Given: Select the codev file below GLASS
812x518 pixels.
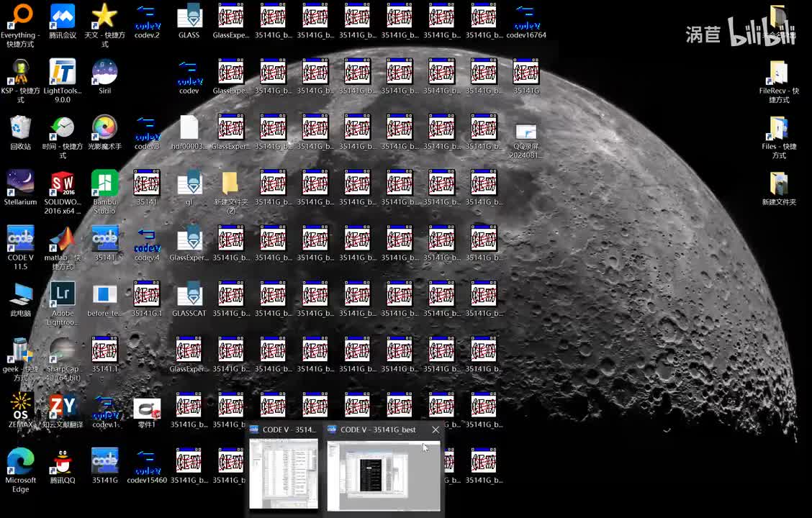Looking at the screenshot, I should tap(189, 76).
